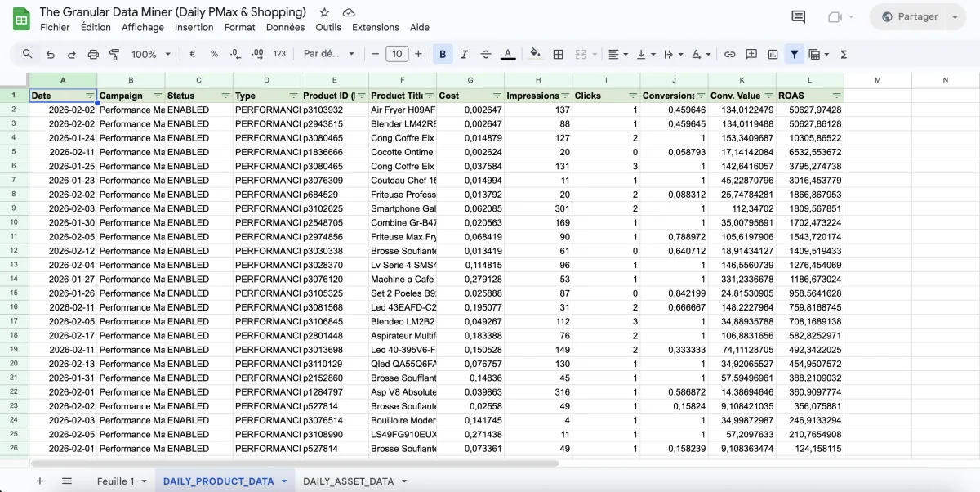Open the functions sigma icon

[844, 55]
